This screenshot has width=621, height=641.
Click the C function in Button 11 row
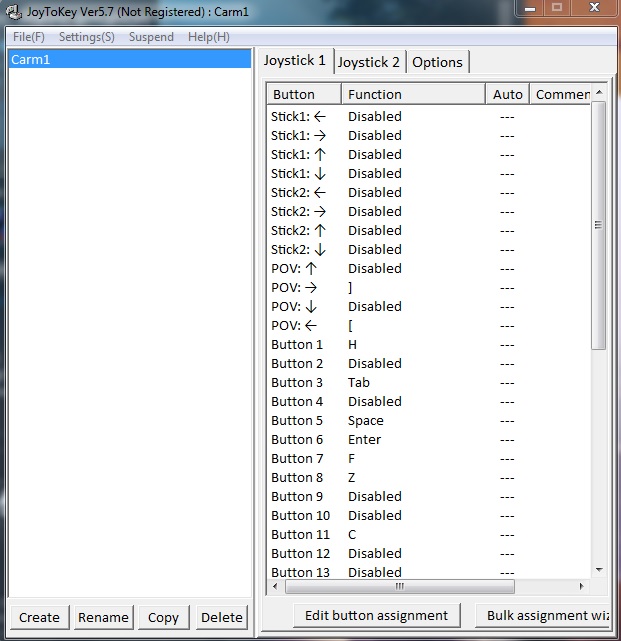click(x=352, y=535)
